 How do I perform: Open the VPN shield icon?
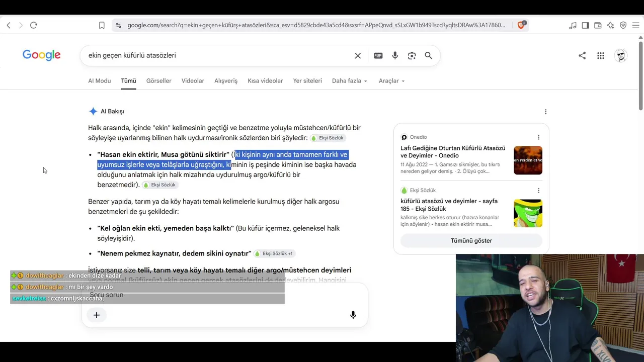623,25
